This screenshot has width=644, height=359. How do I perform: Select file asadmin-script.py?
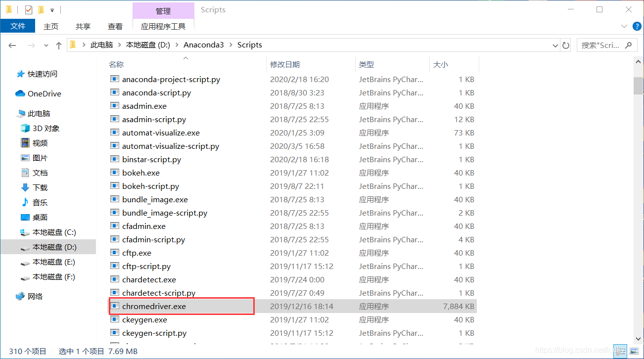tap(154, 119)
